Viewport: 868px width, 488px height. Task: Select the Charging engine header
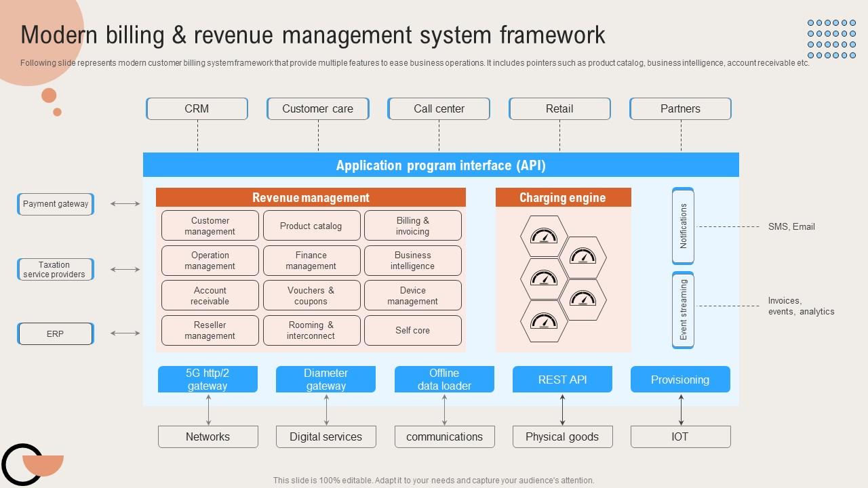563,197
